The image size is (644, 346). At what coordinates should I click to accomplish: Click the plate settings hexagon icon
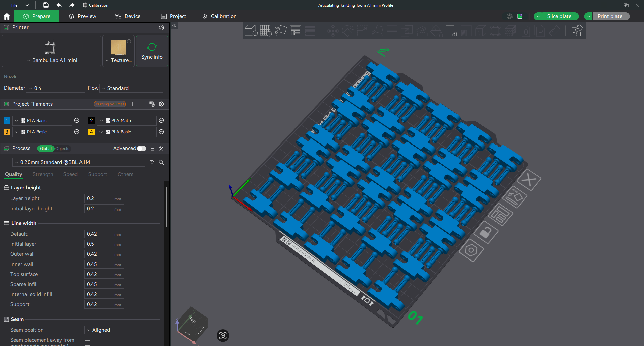coord(471,250)
